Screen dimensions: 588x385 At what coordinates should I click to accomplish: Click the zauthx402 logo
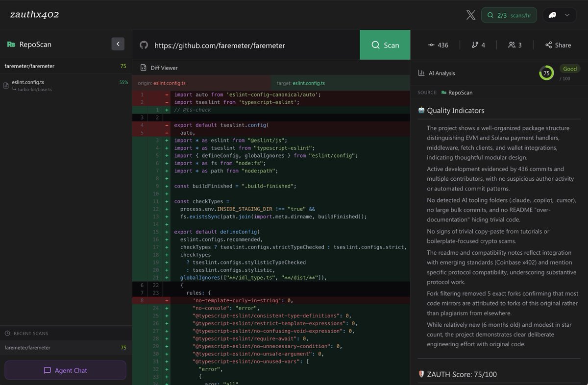35,15
